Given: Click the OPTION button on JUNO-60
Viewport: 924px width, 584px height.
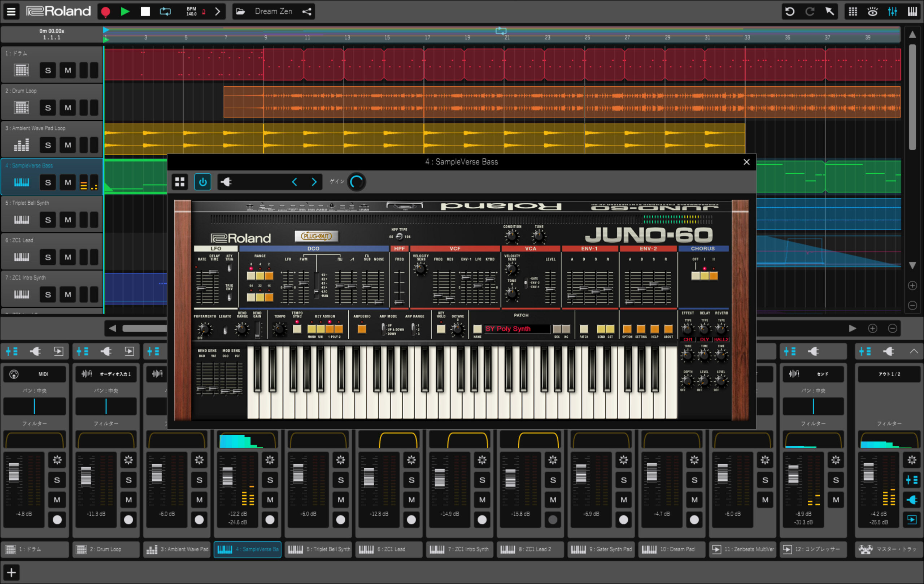Looking at the screenshot, I should click(627, 329).
